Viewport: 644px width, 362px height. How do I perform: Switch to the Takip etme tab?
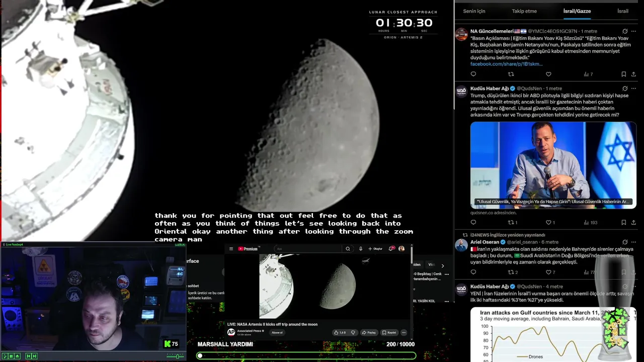click(x=524, y=11)
